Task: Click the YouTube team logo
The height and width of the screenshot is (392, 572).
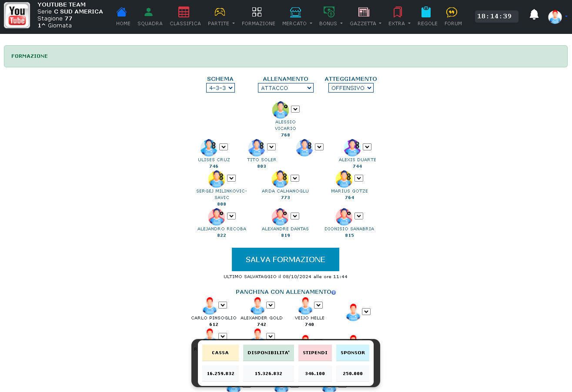Action: click(x=17, y=15)
